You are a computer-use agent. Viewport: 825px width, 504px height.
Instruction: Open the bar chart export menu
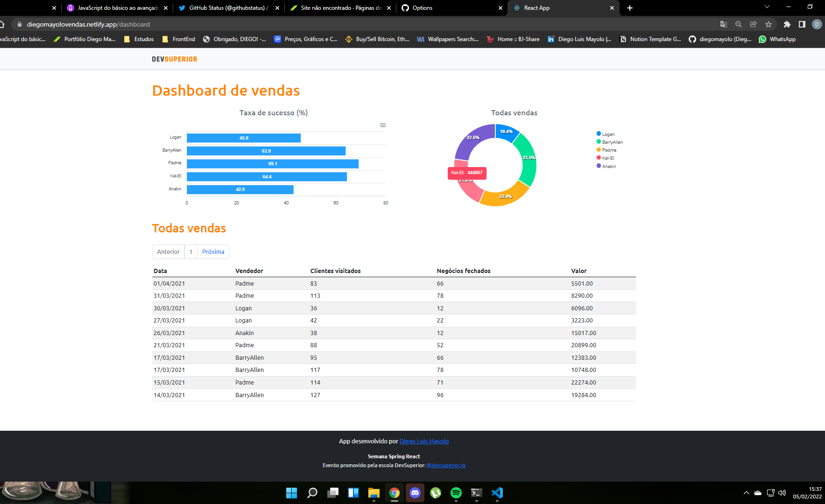click(x=383, y=125)
